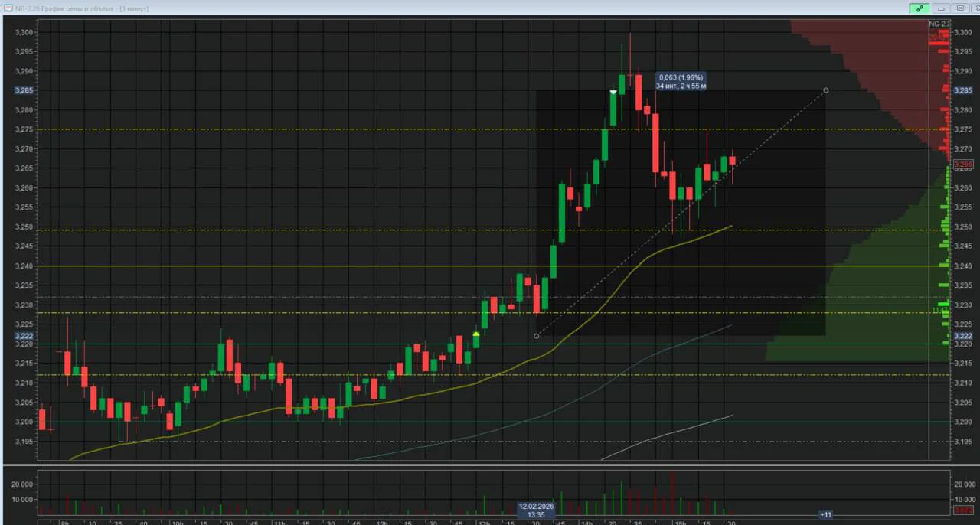Screen dimensions: 980x525
Task: Click the blue 3,285 label on left axis
Action: tap(24, 90)
